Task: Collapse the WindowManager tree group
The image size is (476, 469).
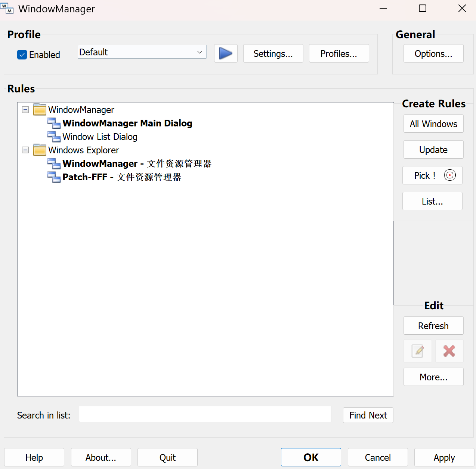Action: pos(25,110)
